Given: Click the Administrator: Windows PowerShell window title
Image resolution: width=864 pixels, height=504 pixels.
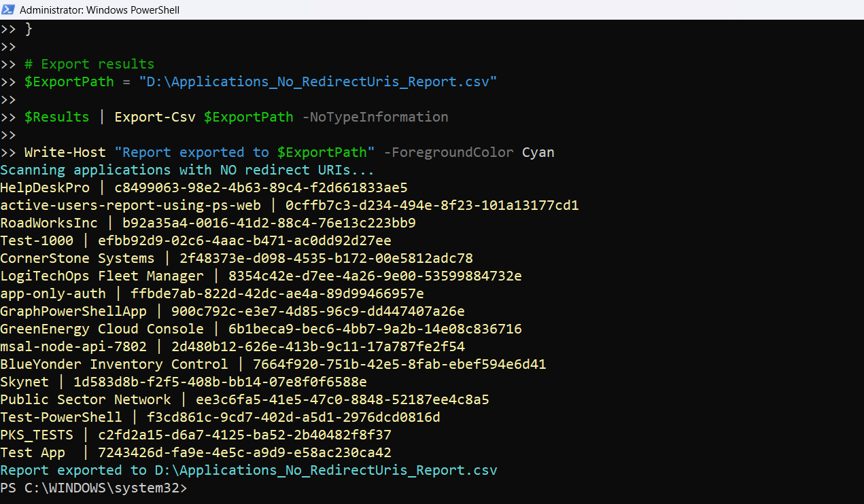Looking at the screenshot, I should pos(99,10).
